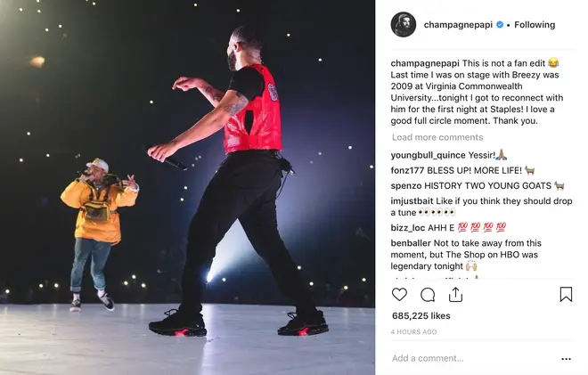
Task: Expand Load more comments
Action: coord(437,137)
